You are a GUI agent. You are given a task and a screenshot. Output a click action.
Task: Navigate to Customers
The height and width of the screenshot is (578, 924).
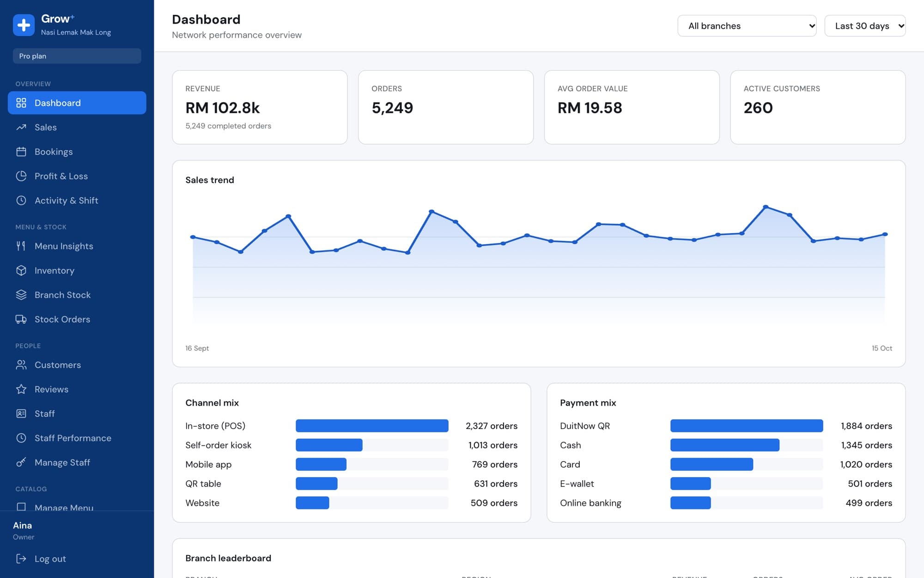pyautogui.click(x=77, y=365)
